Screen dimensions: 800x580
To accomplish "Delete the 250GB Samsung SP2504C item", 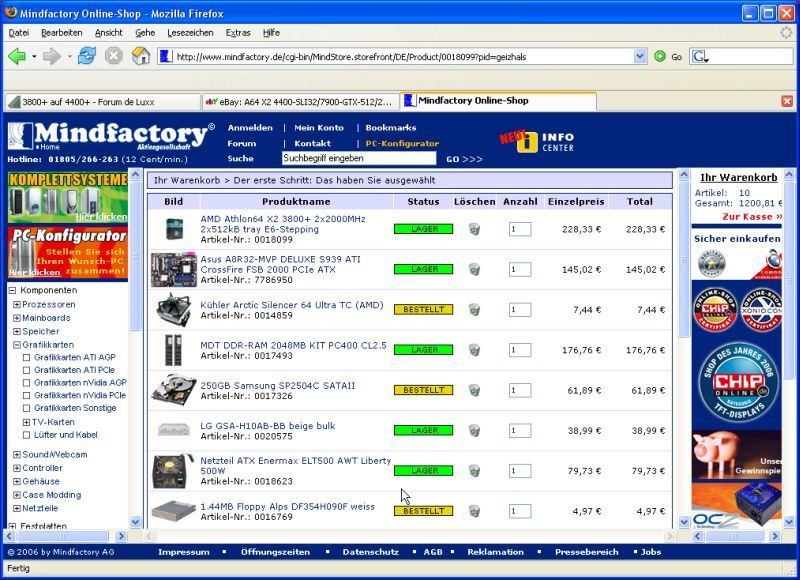I will [x=474, y=390].
